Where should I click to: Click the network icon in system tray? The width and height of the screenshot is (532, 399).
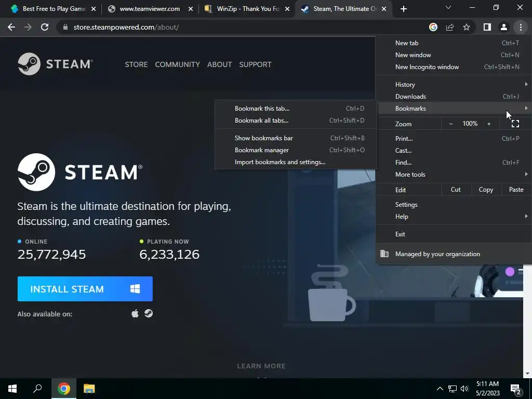click(453, 389)
